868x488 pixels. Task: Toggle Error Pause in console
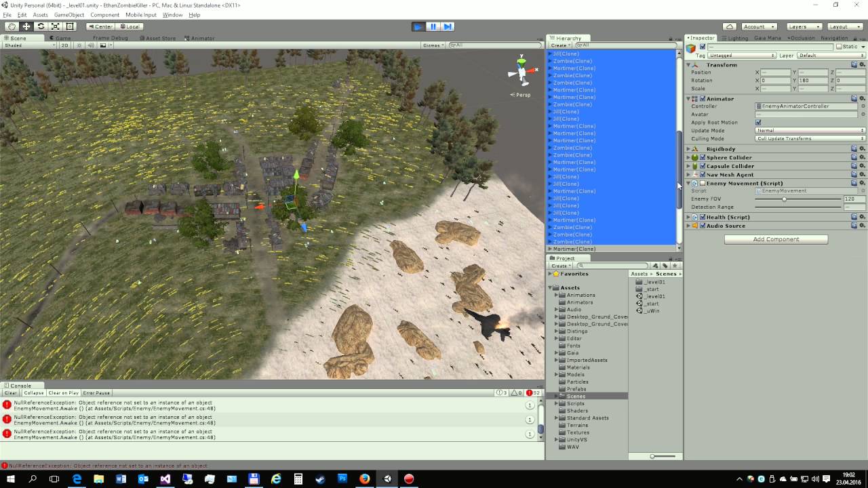(x=97, y=393)
